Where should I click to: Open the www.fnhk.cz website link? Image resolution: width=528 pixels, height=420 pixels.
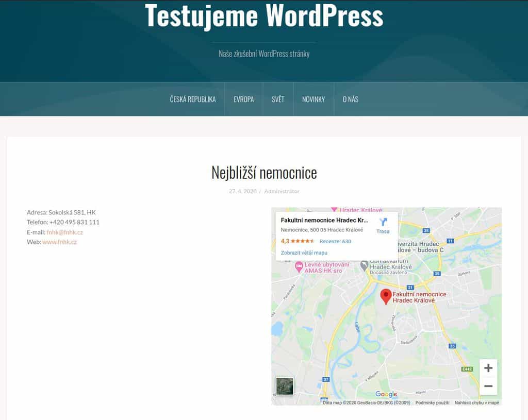pos(60,242)
